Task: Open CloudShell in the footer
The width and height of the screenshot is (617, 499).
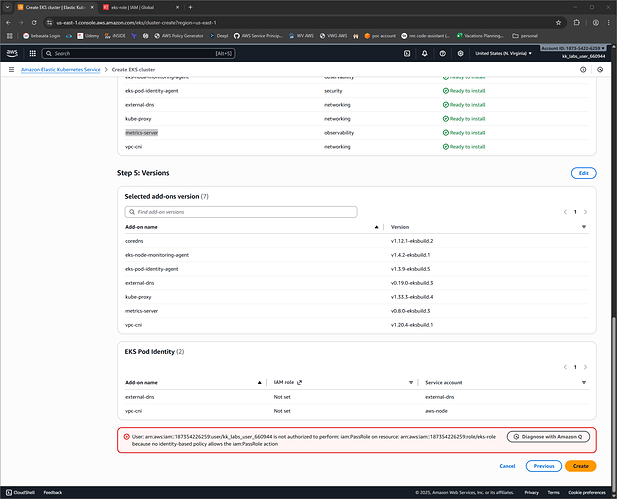Action: [20, 492]
